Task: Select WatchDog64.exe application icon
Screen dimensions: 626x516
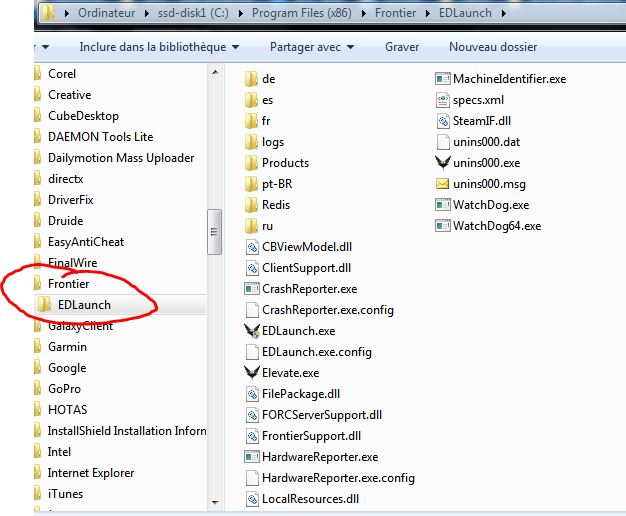Action: point(443,226)
